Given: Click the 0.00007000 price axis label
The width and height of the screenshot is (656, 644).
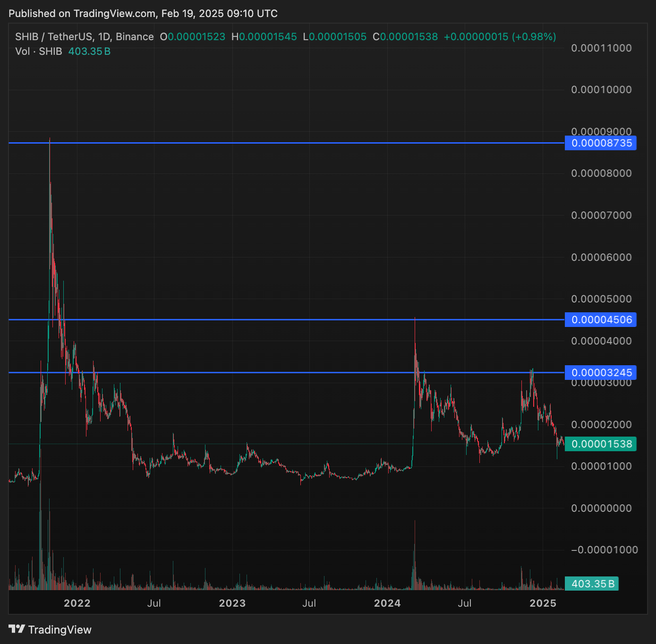Looking at the screenshot, I should 601,215.
